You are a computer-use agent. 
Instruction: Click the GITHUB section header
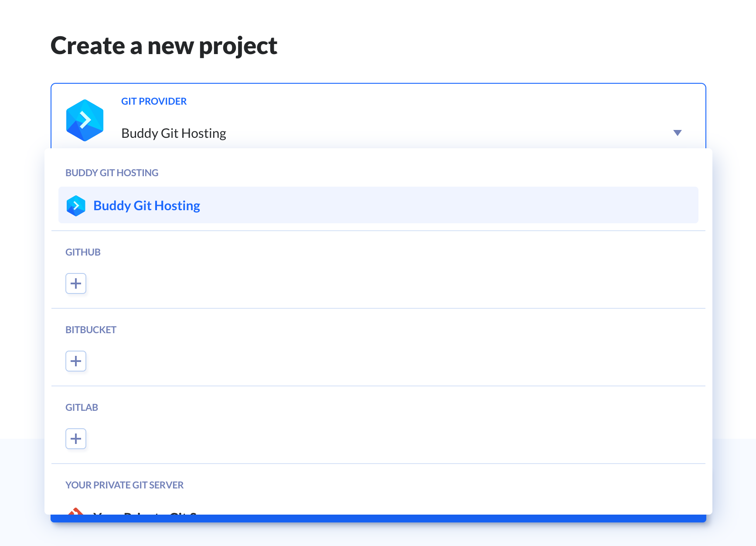pyautogui.click(x=83, y=252)
